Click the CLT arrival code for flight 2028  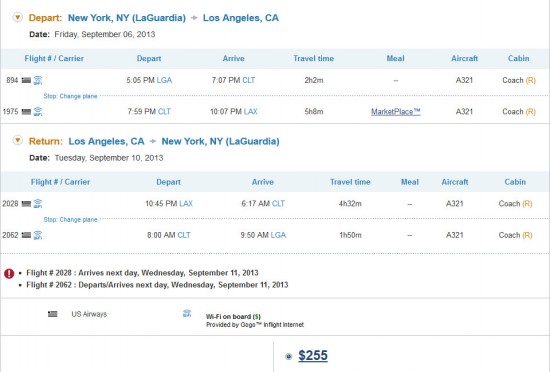[x=278, y=204]
